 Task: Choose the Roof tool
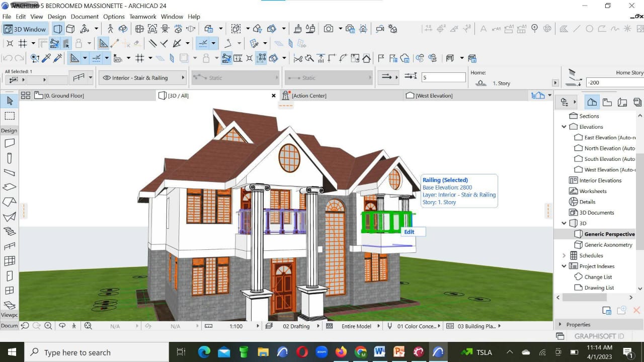pyautogui.click(x=9, y=201)
